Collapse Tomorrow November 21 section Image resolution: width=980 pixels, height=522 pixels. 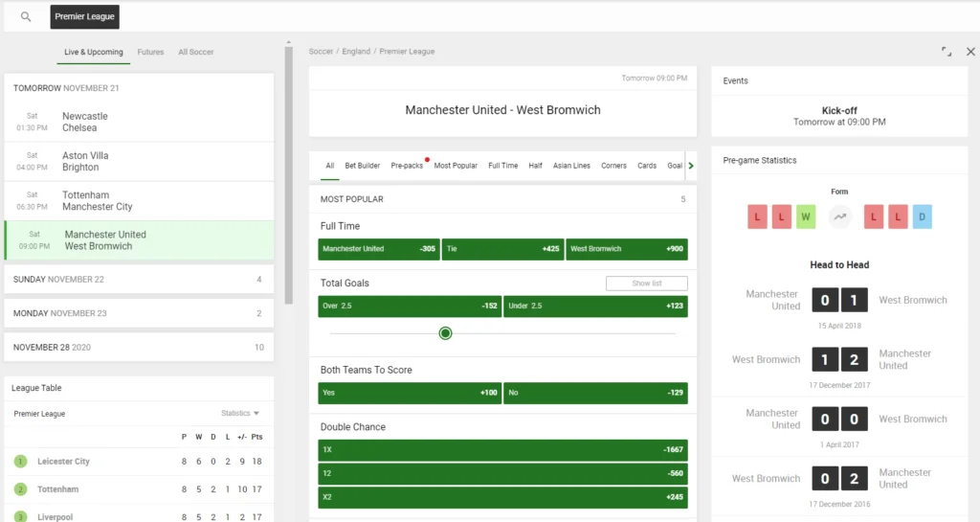139,88
